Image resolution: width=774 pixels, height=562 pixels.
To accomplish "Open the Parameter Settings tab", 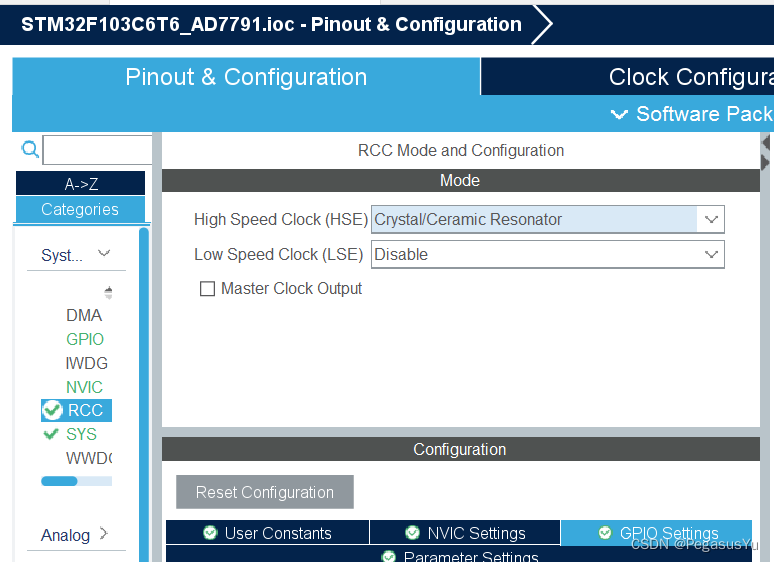I will pos(459,555).
